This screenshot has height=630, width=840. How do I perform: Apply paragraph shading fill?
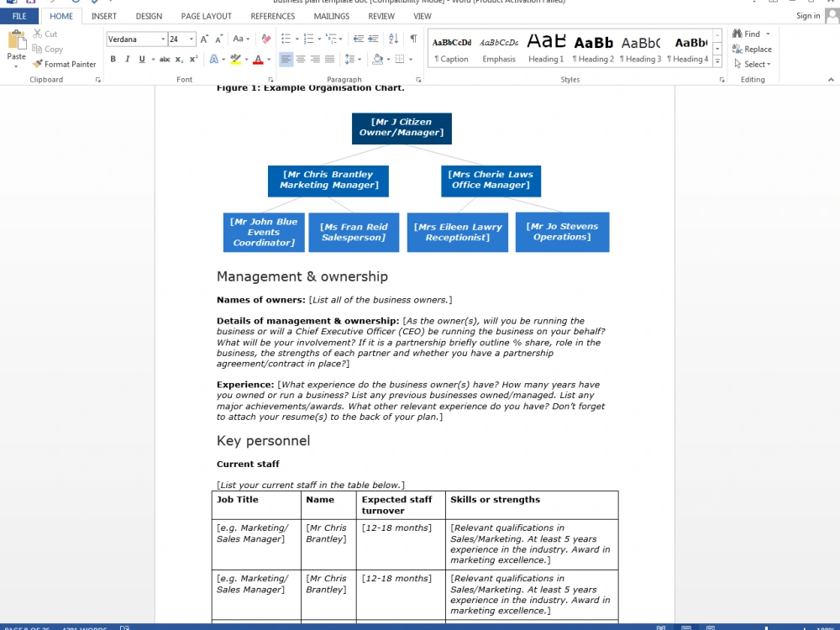(x=378, y=59)
